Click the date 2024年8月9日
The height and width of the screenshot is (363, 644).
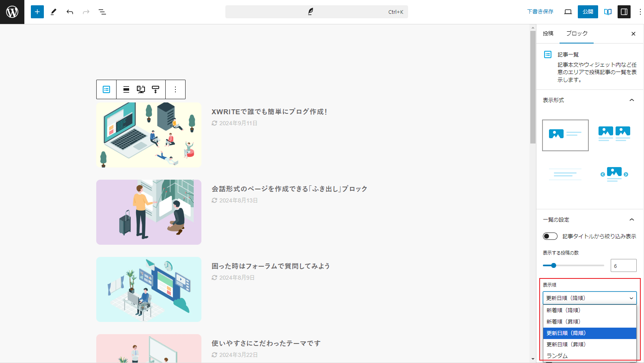(237, 278)
